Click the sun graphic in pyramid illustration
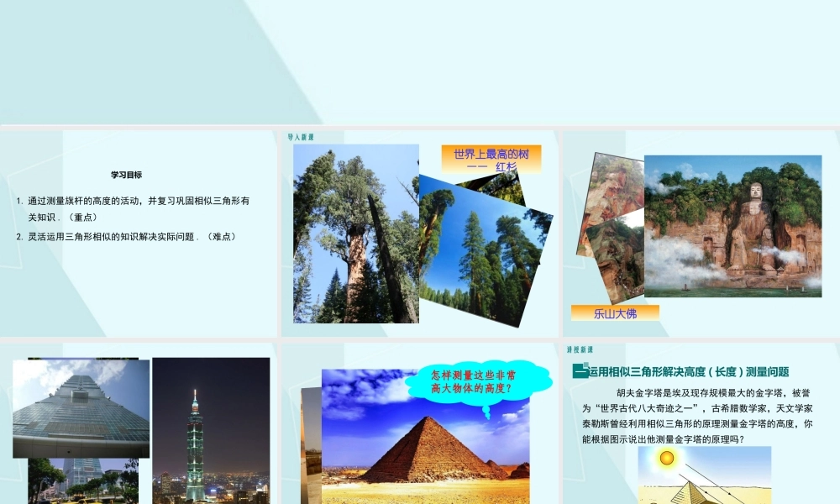Image resolution: width=840 pixels, height=504 pixels. [665, 459]
